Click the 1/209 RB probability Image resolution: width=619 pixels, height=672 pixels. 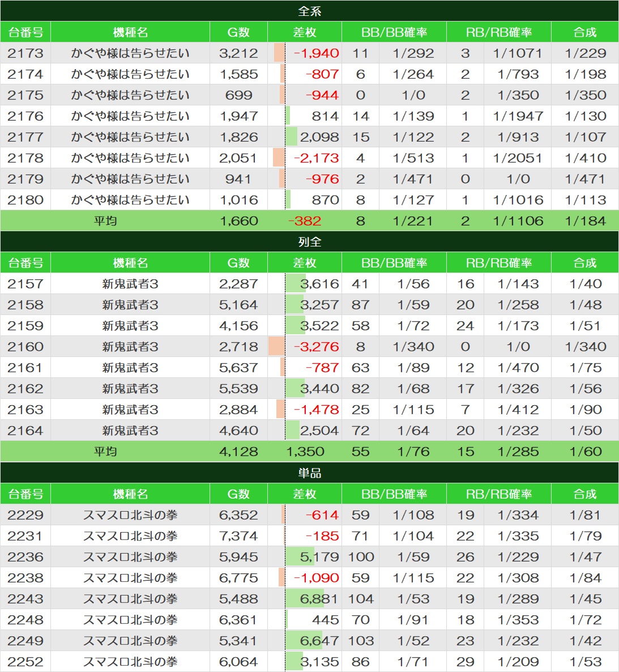pyautogui.click(x=518, y=662)
